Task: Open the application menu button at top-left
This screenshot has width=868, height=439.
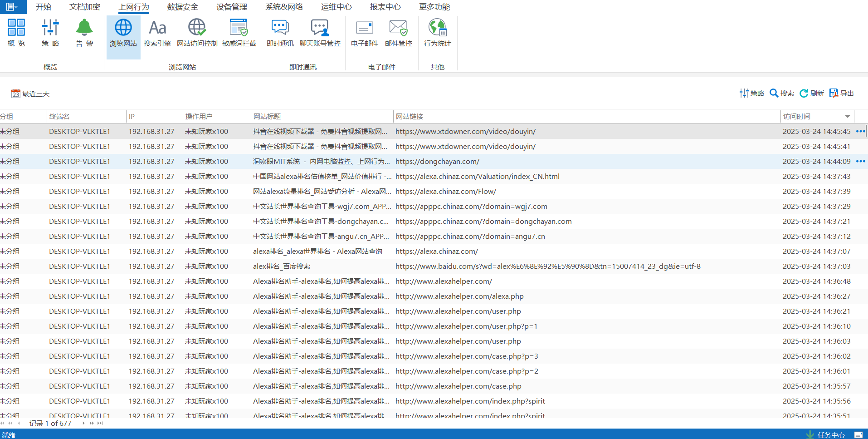Action: coord(12,7)
